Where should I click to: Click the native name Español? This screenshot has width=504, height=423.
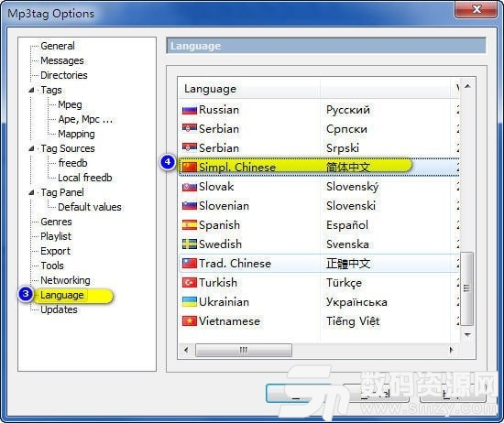pos(347,225)
